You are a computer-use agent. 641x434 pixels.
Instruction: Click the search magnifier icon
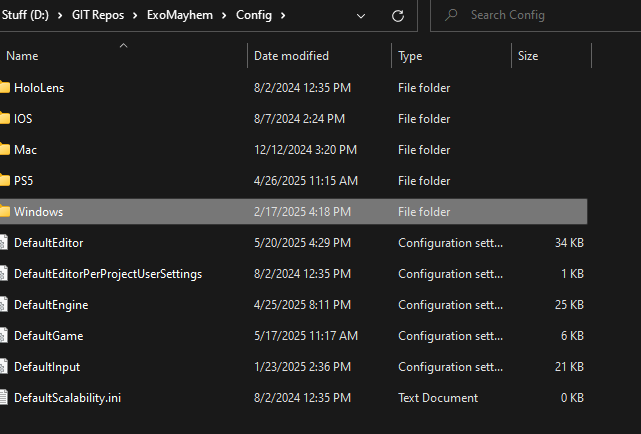pos(451,16)
